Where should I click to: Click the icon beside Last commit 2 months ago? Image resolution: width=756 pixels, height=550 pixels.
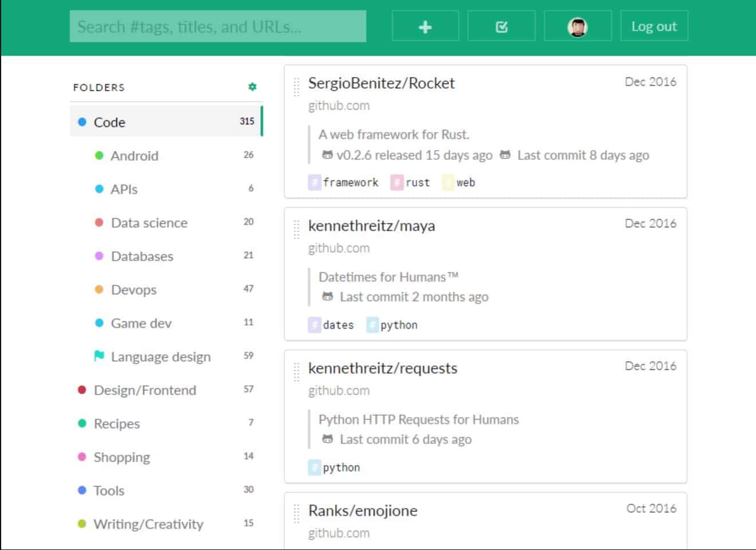coord(328,296)
